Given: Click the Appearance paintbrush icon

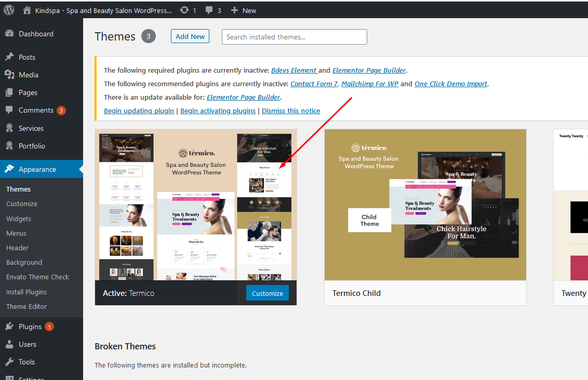Looking at the screenshot, I should pos(9,169).
